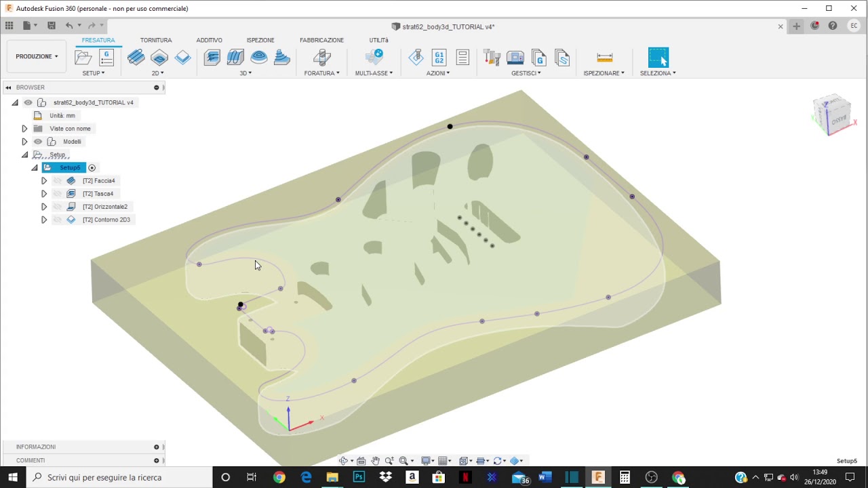Select the 3D Scallop toolpath icon
Viewport: 868px width, 488px height.
tap(258, 58)
